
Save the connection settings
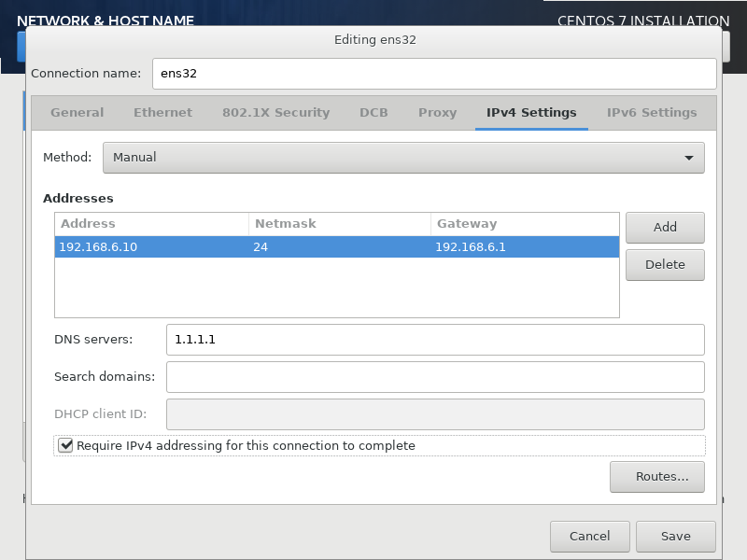(675, 536)
